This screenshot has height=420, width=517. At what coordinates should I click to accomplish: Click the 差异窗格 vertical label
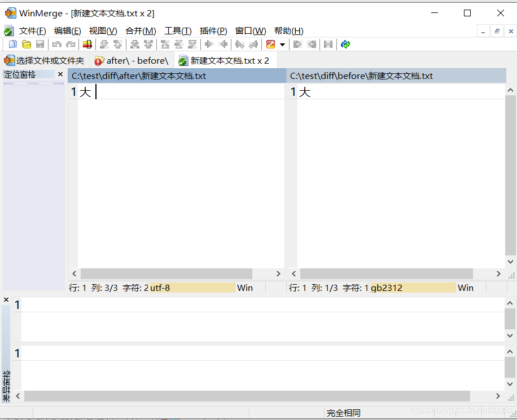tap(6, 386)
